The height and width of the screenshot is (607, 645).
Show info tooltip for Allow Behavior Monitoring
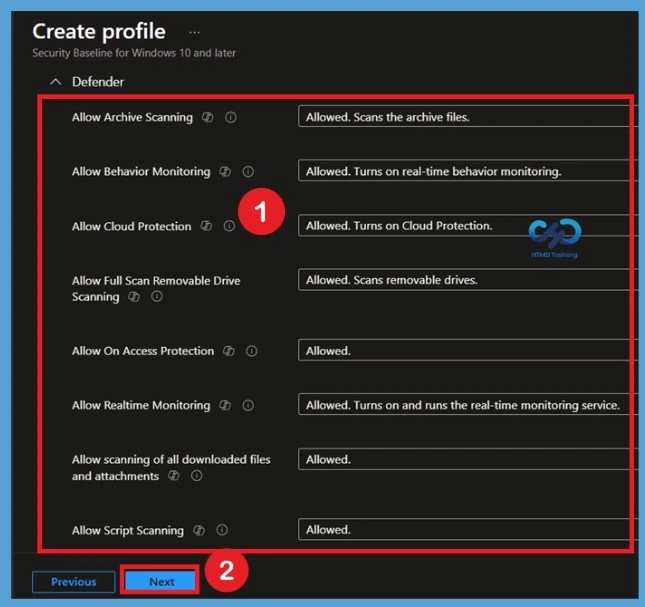(x=248, y=171)
